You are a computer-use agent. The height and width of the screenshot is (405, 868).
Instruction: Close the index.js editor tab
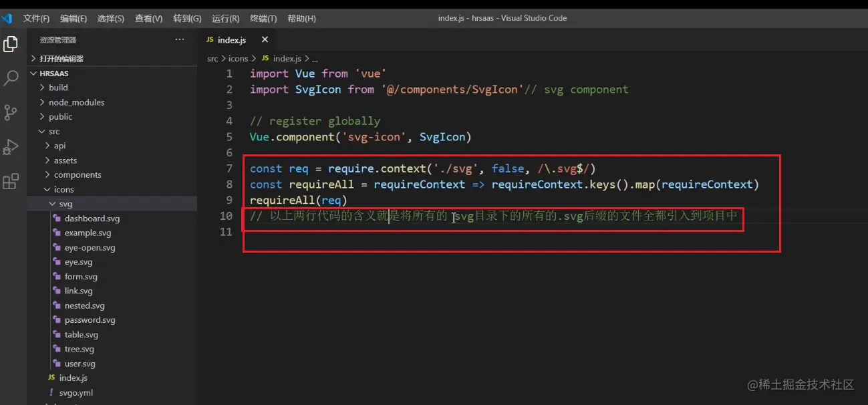click(x=265, y=40)
